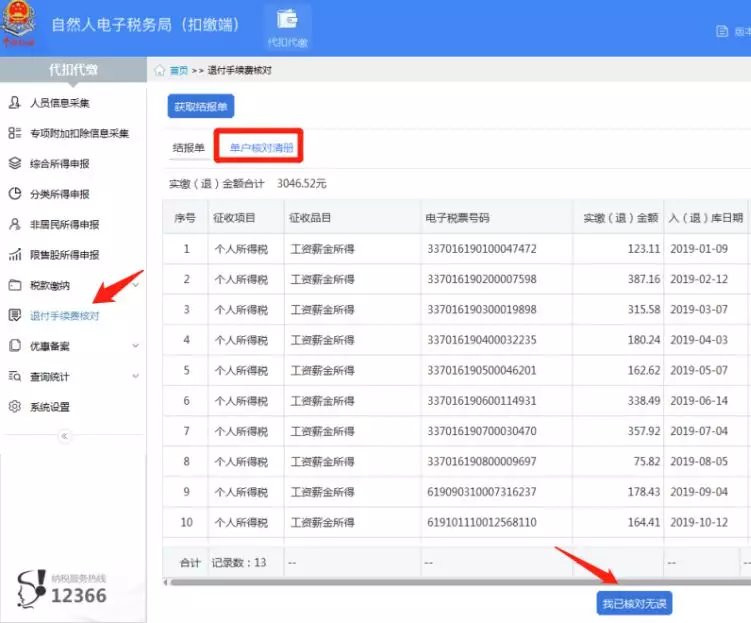Click the 记录数:13 total cell
The width and height of the screenshot is (751, 623).
click(239, 563)
